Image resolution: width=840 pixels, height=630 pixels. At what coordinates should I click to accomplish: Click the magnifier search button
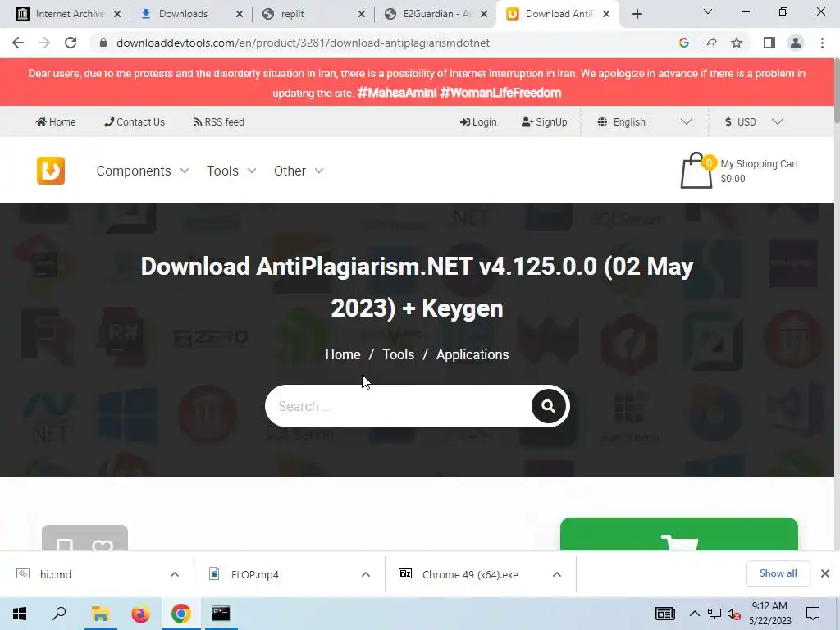tap(548, 406)
